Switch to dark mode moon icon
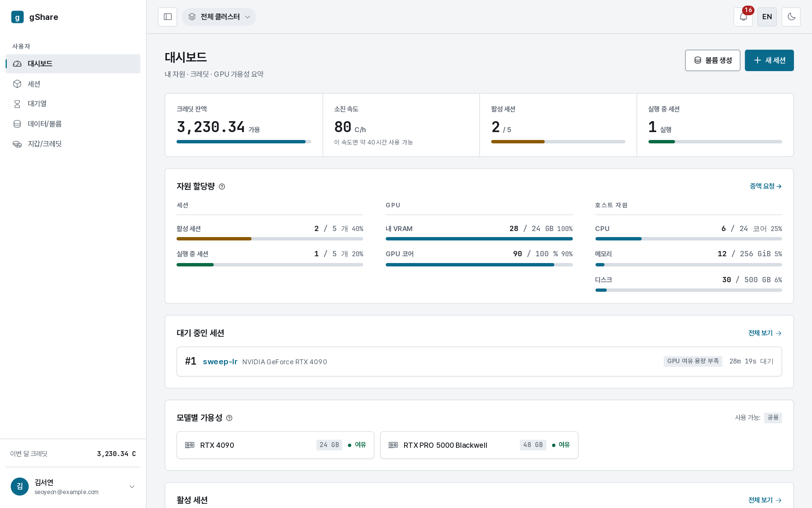Screen dimensions: 812x508 pyautogui.click(x=791, y=17)
